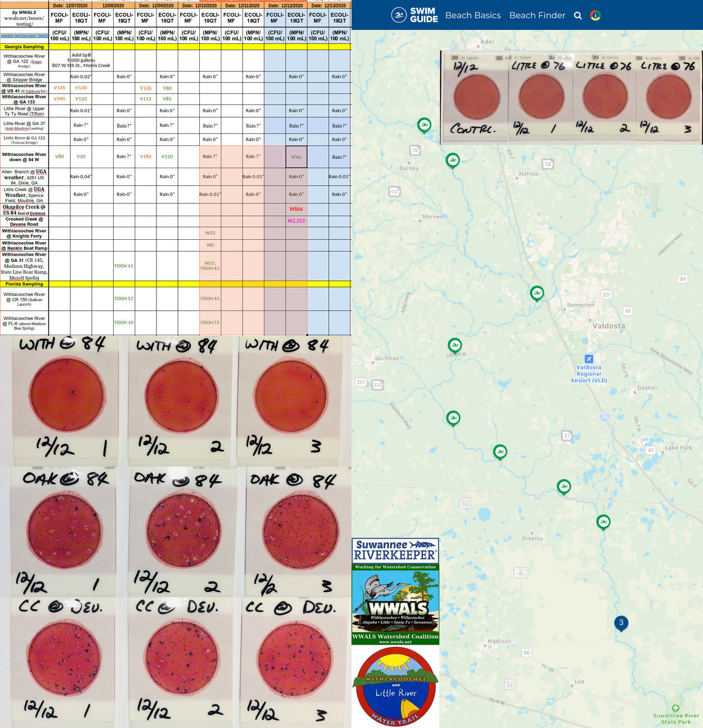Click the Suwannee River State Park icon

tap(675, 708)
